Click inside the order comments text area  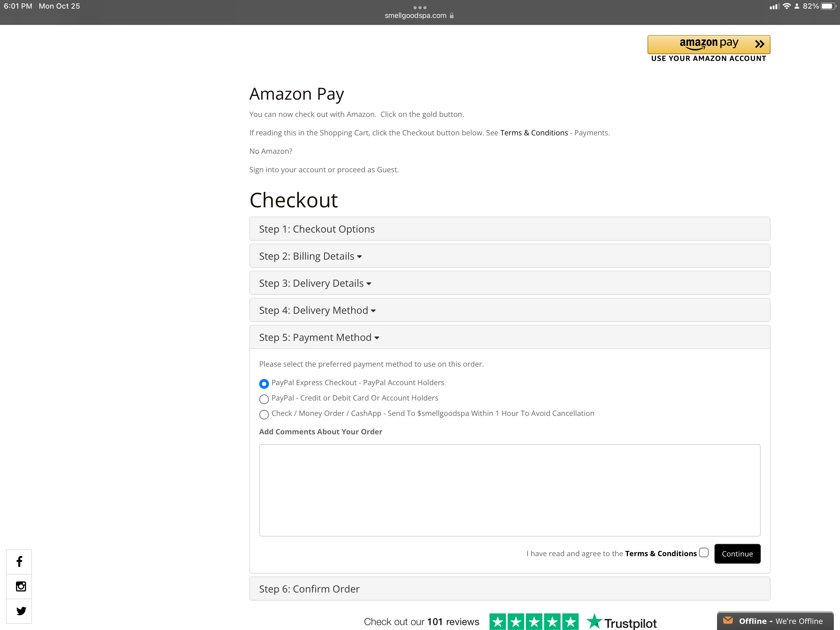(x=509, y=490)
